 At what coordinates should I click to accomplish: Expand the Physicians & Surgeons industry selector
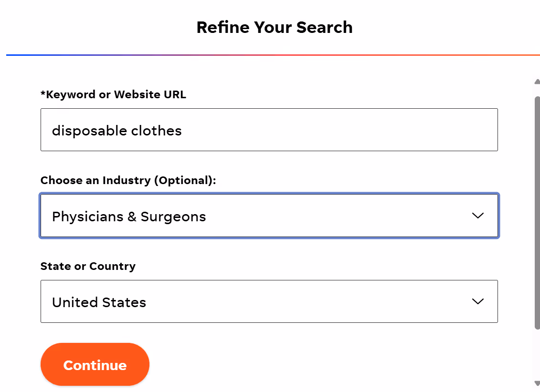269,216
